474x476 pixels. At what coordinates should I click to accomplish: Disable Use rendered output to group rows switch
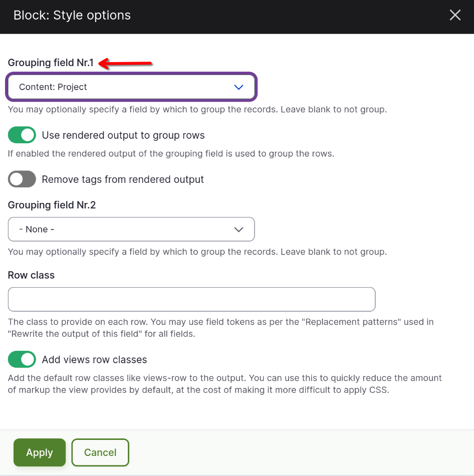tap(22, 135)
